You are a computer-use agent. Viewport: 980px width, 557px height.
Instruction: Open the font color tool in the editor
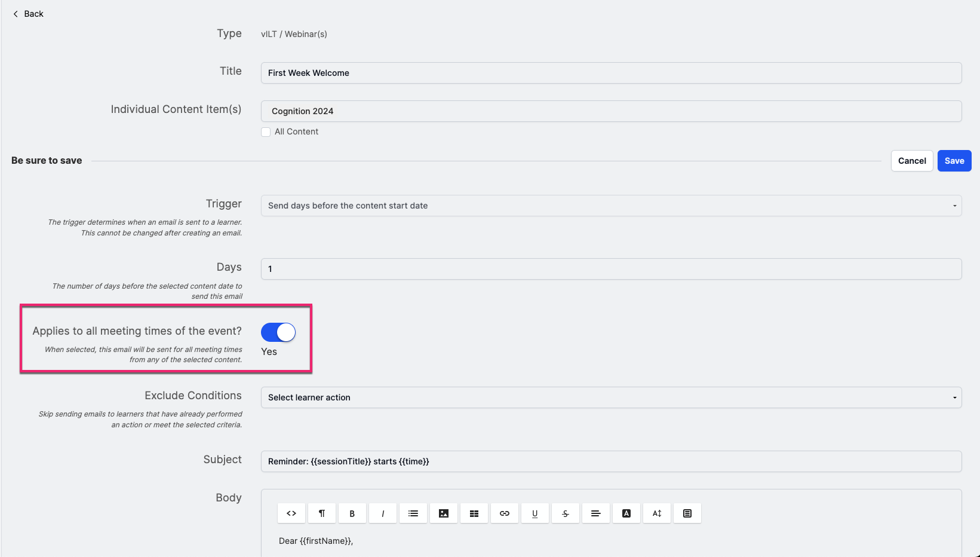click(626, 513)
